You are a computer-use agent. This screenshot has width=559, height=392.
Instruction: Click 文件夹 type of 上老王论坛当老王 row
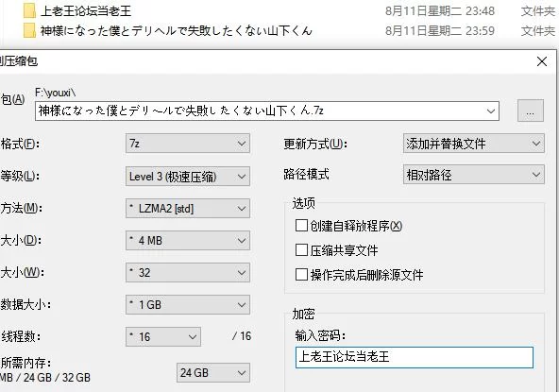(538, 11)
